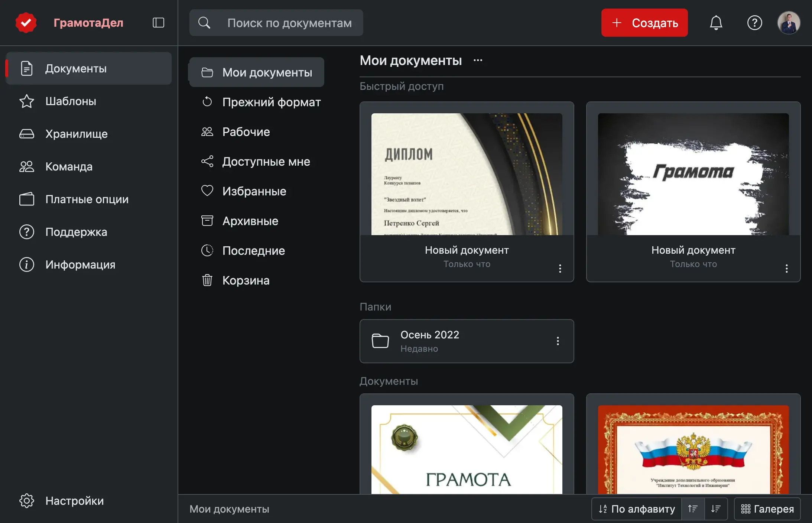Click the Документы document icon in sidebar
Viewport: 812px width, 523px height.
click(27, 68)
